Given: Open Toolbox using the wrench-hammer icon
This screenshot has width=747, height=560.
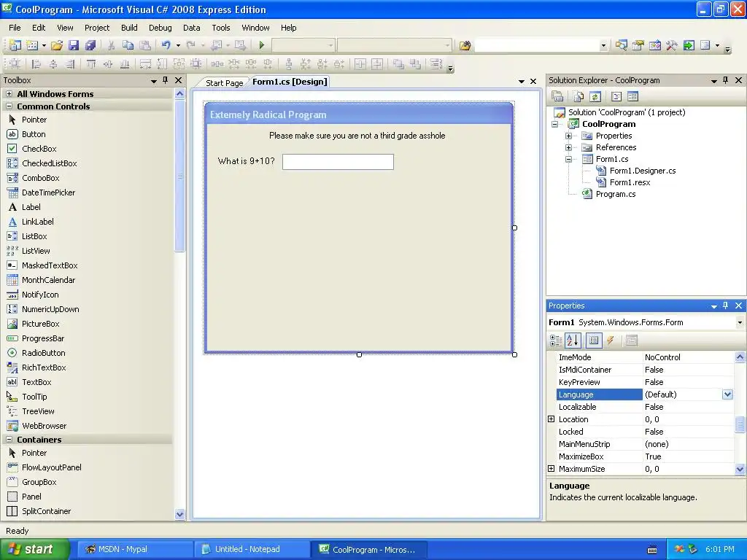Looking at the screenshot, I should [x=672, y=45].
